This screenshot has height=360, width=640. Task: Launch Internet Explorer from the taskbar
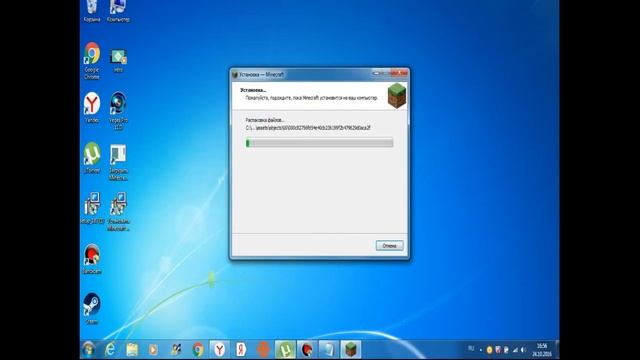(x=110, y=349)
